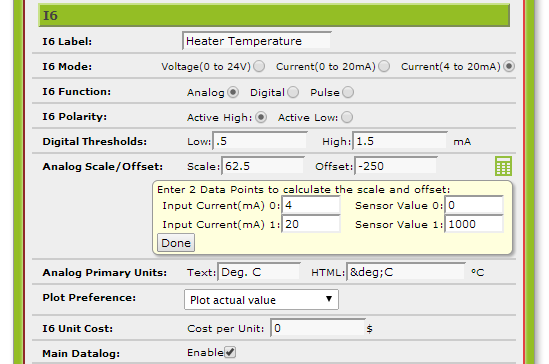The width and height of the screenshot is (549, 364).
Task: Click the 'Analog Primary Units:' label
Action: coord(105,272)
